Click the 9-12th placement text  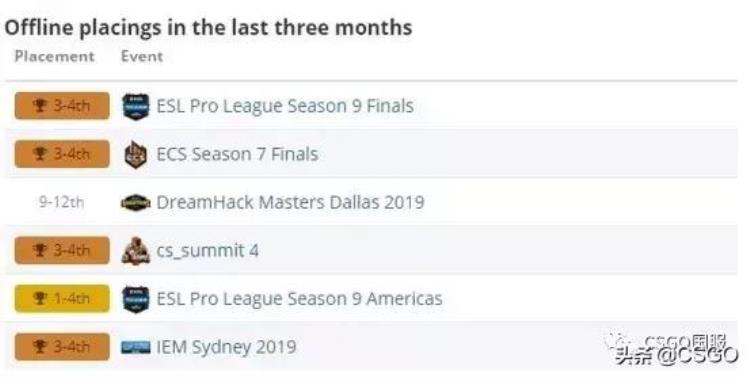click(x=62, y=202)
